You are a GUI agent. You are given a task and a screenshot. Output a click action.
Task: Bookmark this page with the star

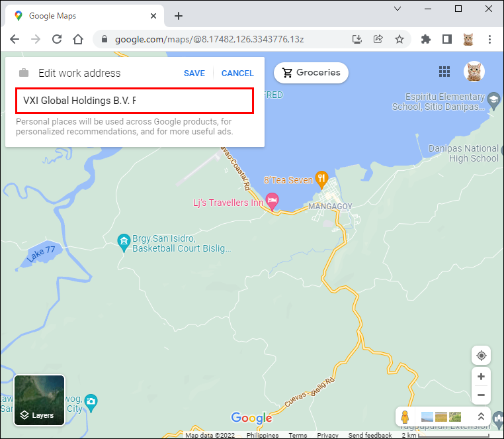(399, 39)
